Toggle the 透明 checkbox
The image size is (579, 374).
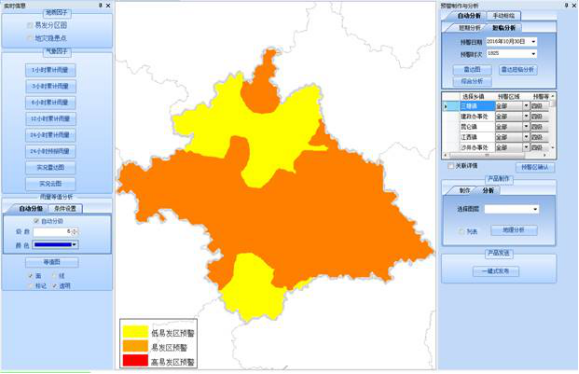pyautogui.click(x=55, y=286)
